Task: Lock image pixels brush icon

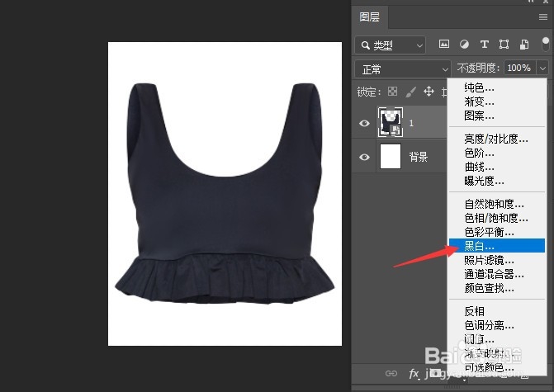Action: (410, 92)
